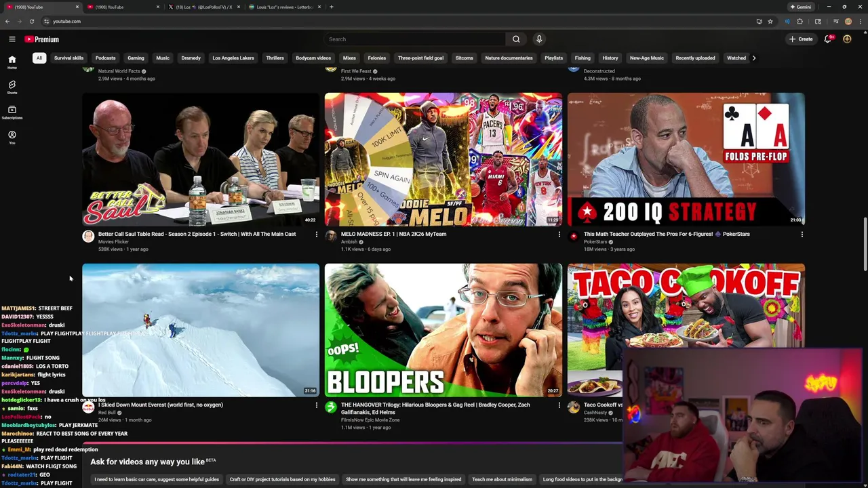Filter by Bodycam videos chip
868x488 pixels.
[x=313, y=58]
